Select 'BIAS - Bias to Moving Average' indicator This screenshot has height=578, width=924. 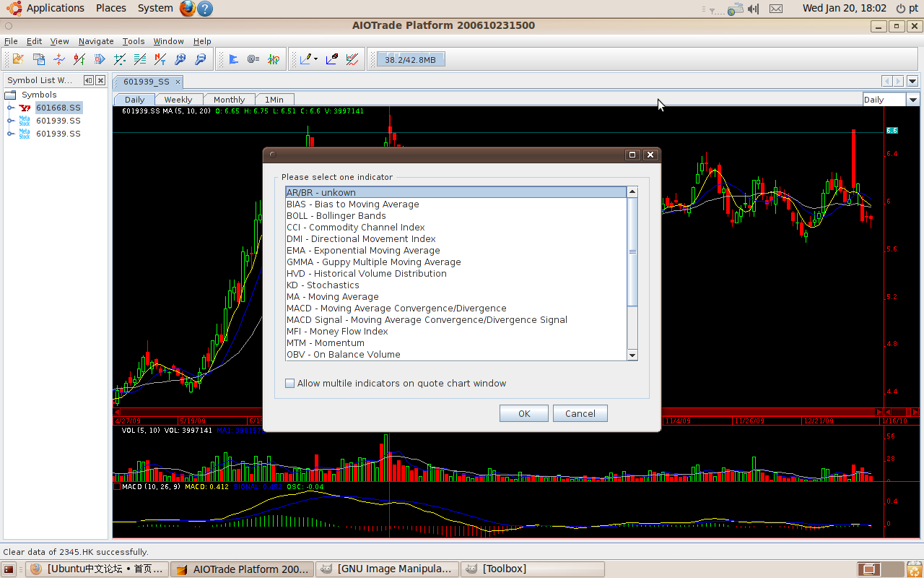click(x=456, y=204)
